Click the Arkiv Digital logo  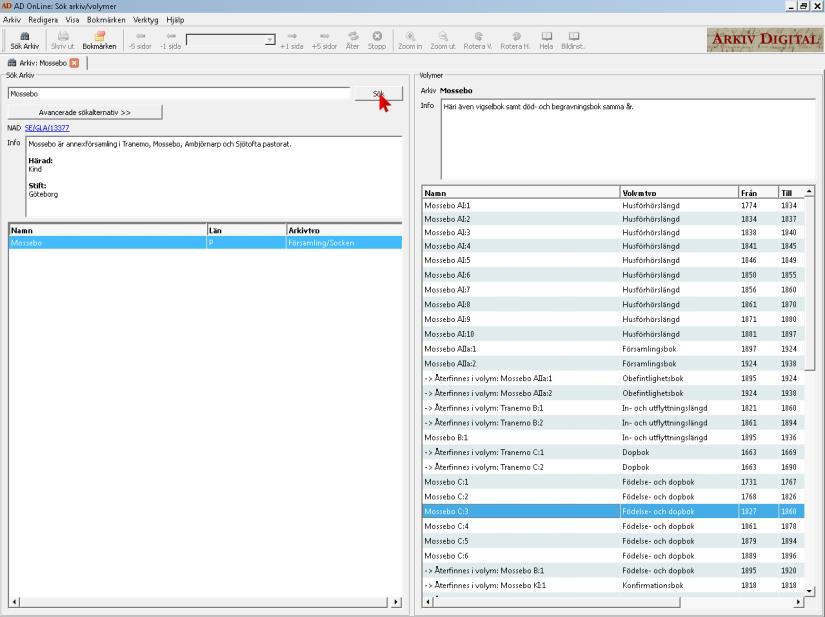(764, 39)
